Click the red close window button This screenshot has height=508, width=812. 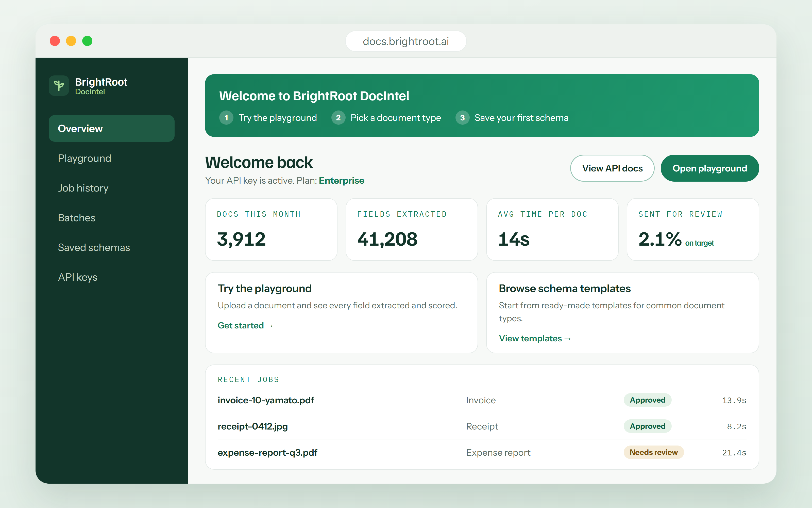(55, 41)
